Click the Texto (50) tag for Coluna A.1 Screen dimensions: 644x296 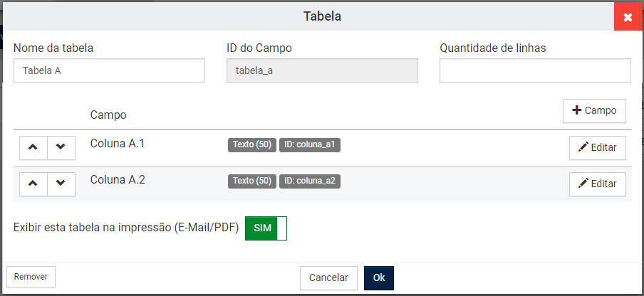[x=252, y=145]
